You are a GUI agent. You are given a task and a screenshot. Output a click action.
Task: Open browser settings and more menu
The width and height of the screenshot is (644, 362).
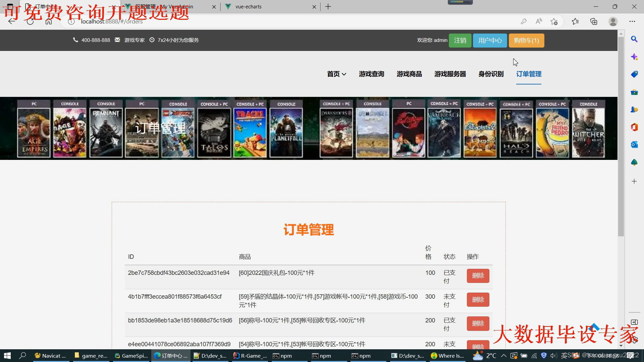[632, 21]
